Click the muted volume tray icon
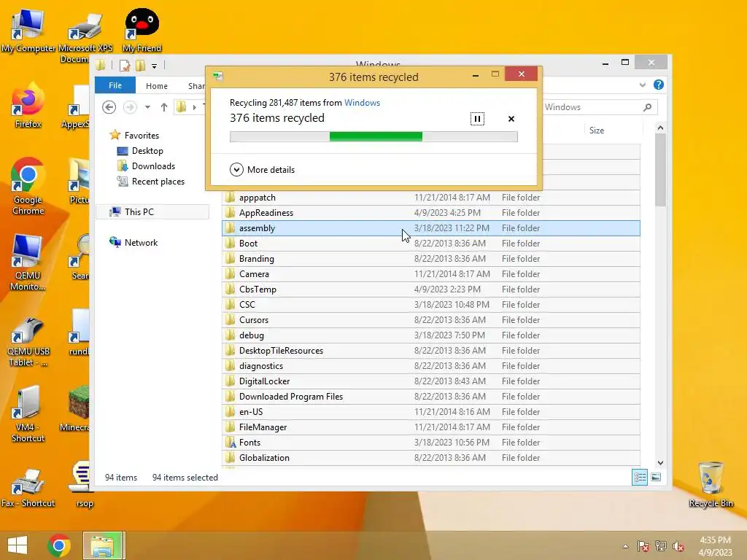This screenshot has width=747, height=560. coord(678,546)
